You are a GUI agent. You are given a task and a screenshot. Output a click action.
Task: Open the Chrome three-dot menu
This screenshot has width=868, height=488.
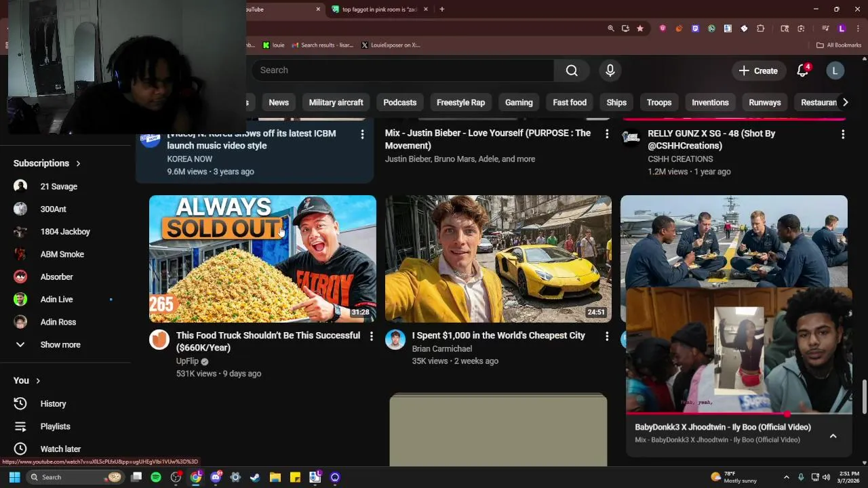pyautogui.click(x=858, y=28)
